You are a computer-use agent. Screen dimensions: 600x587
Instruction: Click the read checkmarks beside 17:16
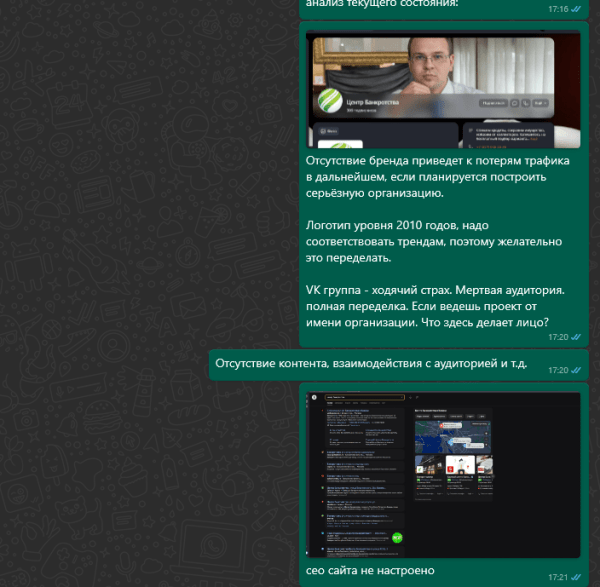[x=576, y=9]
